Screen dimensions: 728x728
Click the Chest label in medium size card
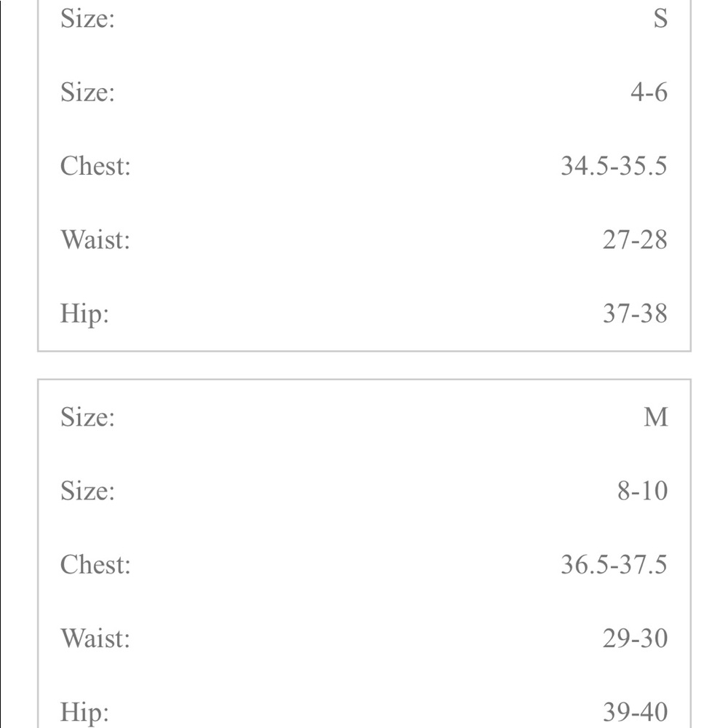95,565
